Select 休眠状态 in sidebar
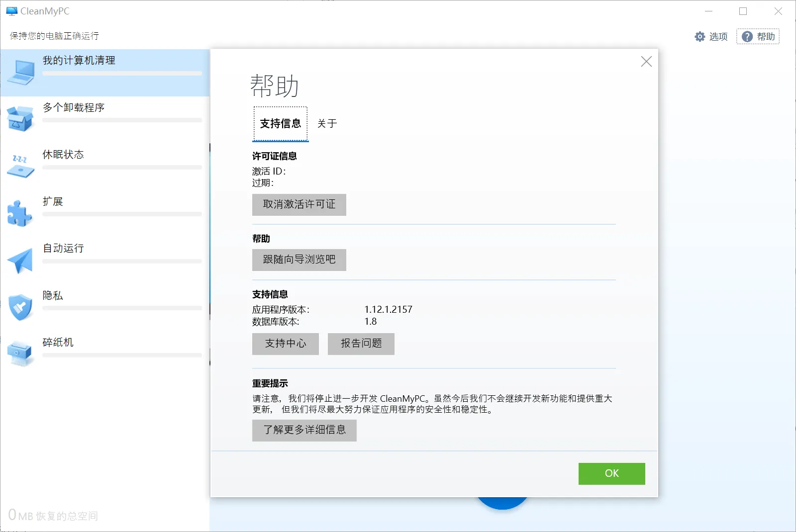The height and width of the screenshot is (532, 796). coord(105,167)
